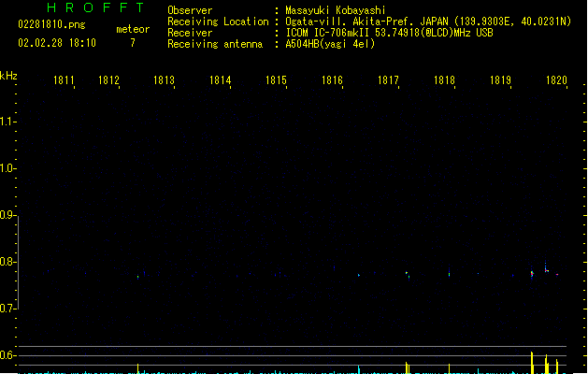
Task: Click the date stamp 02.02.28 18:10
Action: coord(57,43)
